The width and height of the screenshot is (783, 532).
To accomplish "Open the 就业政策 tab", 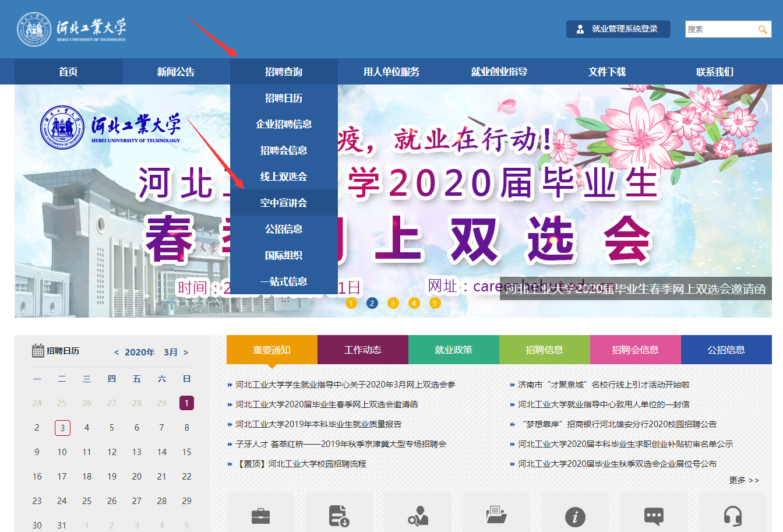I will click(x=454, y=350).
